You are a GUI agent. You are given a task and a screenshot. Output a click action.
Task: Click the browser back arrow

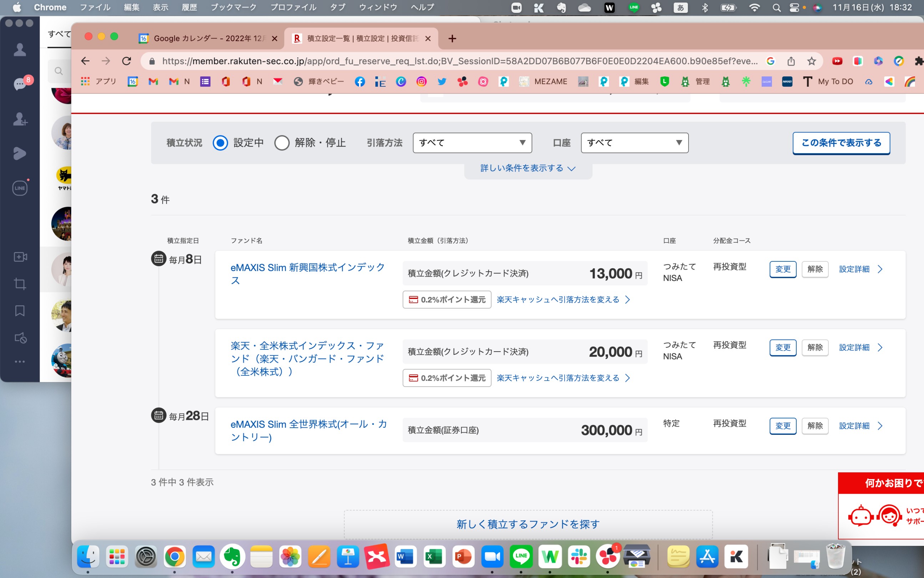coord(85,61)
